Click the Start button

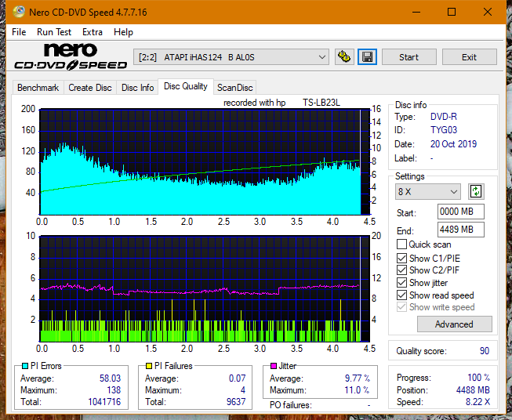click(409, 57)
